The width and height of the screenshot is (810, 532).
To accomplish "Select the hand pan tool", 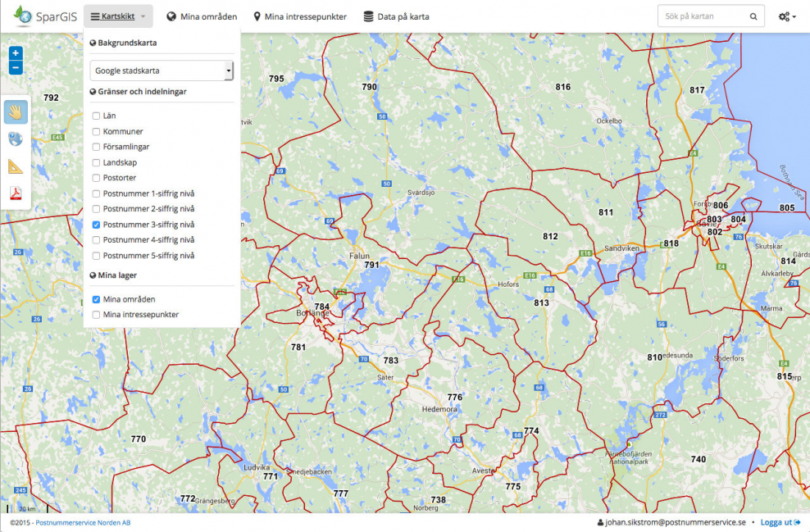I will (16, 111).
